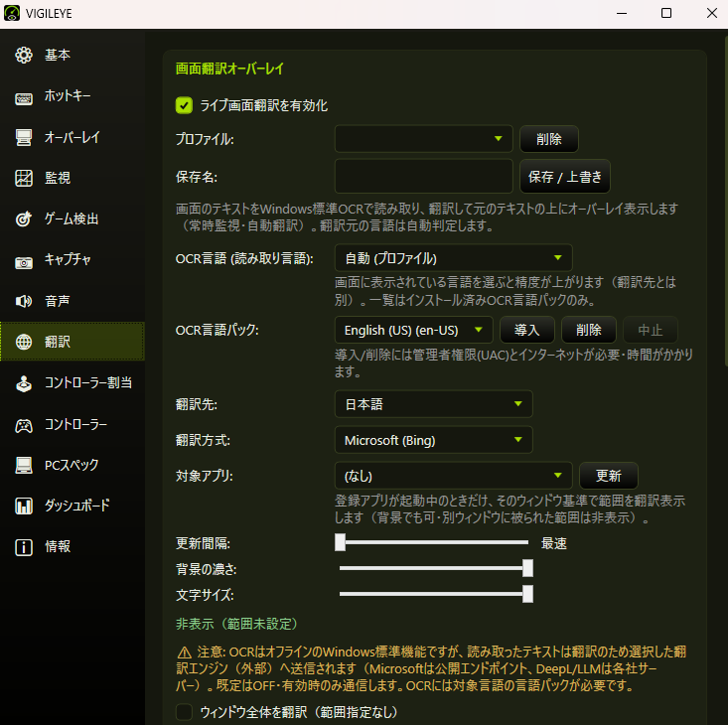Viewport: 728px width, 725px height.
Task: Click 削除 button next to プロファイル
Action: click(549, 139)
